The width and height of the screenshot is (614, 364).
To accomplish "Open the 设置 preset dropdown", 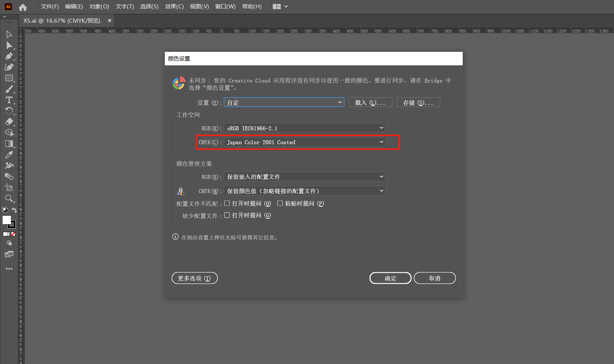I will pyautogui.click(x=284, y=102).
